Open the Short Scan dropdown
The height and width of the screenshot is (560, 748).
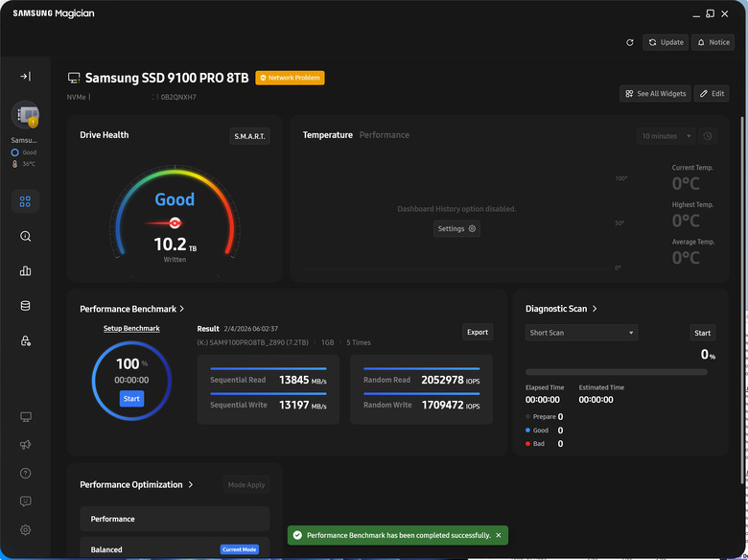(x=581, y=333)
